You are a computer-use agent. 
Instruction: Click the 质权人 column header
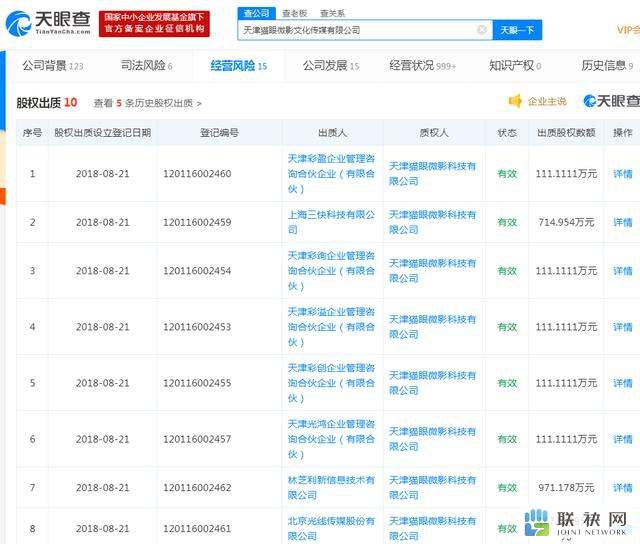pos(434,133)
